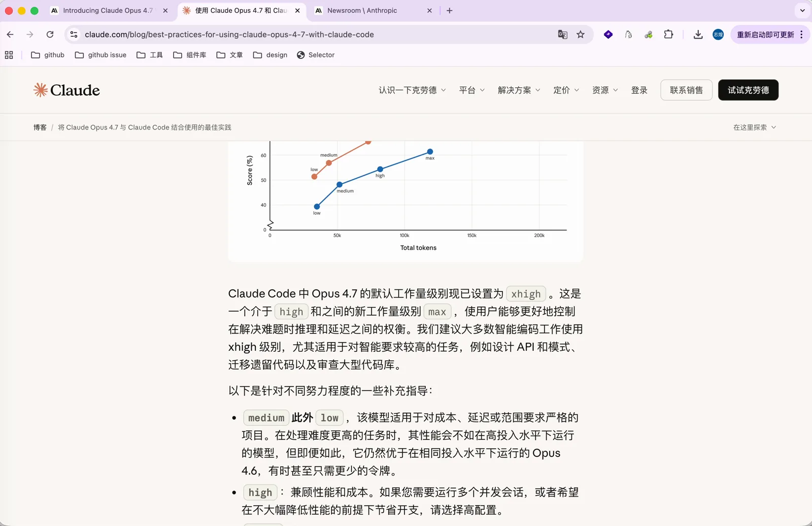Click the Claude logo in site header
This screenshot has height=526, width=812.
point(66,90)
